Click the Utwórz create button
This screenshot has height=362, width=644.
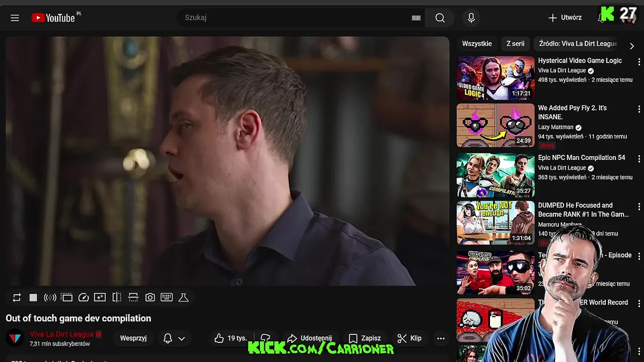[x=565, y=18]
